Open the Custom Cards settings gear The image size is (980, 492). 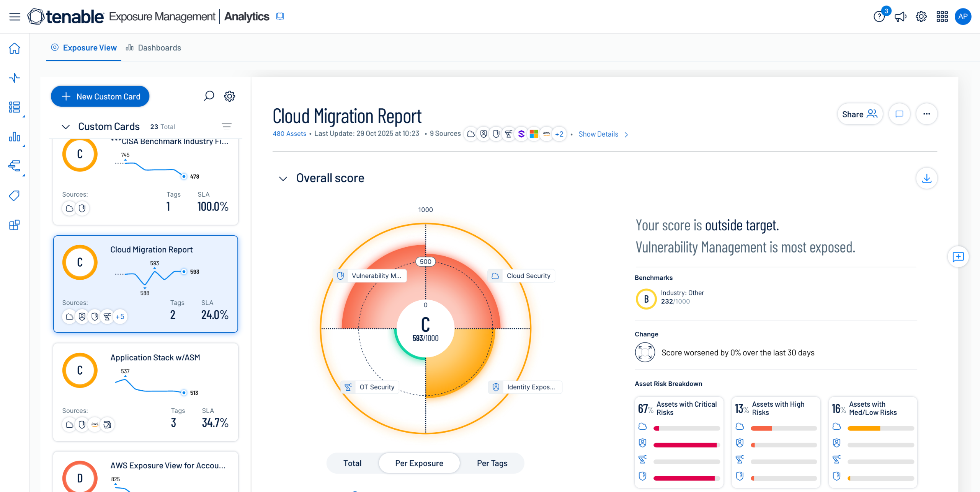pos(229,96)
